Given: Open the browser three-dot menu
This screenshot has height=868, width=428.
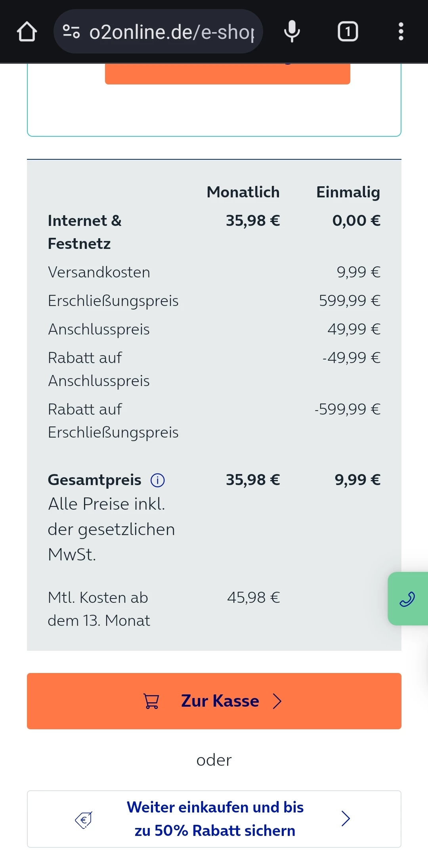Looking at the screenshot, I should pos(401,32).
